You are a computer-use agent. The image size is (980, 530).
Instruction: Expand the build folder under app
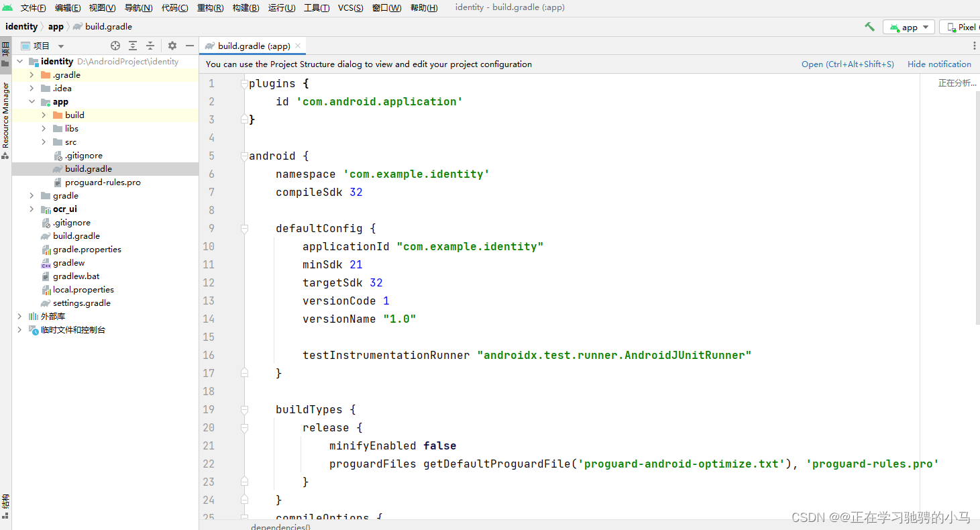(44, 115)
